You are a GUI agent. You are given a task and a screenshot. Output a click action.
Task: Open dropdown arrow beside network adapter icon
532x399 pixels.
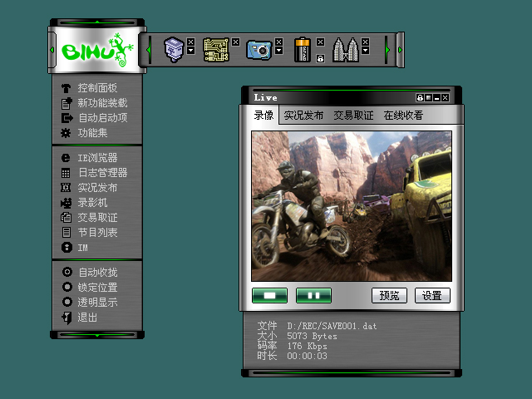coord(190,51)
